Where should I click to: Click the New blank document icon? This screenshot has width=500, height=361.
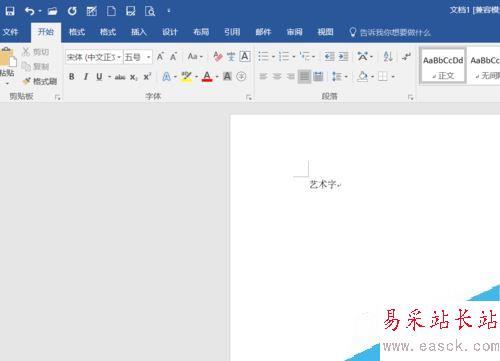click(111, 11)
